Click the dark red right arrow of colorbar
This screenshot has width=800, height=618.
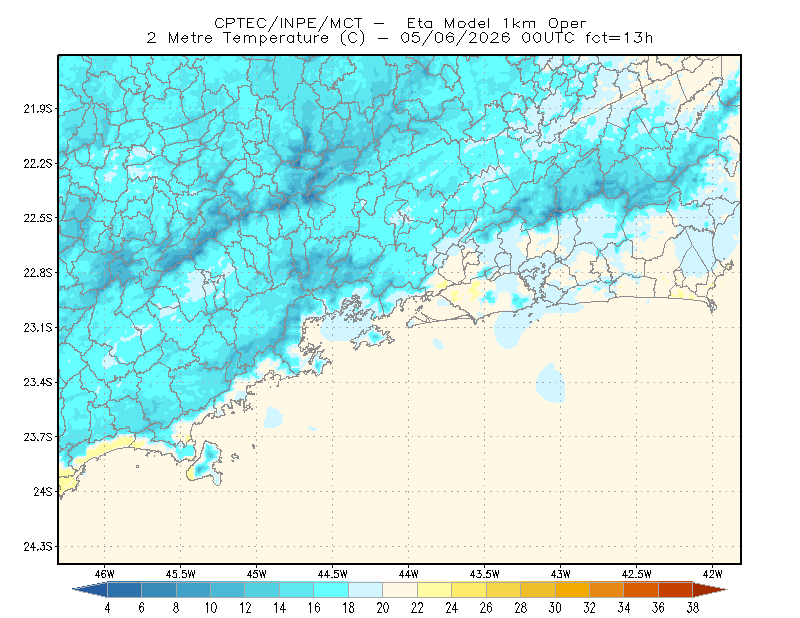pos(710,590)
